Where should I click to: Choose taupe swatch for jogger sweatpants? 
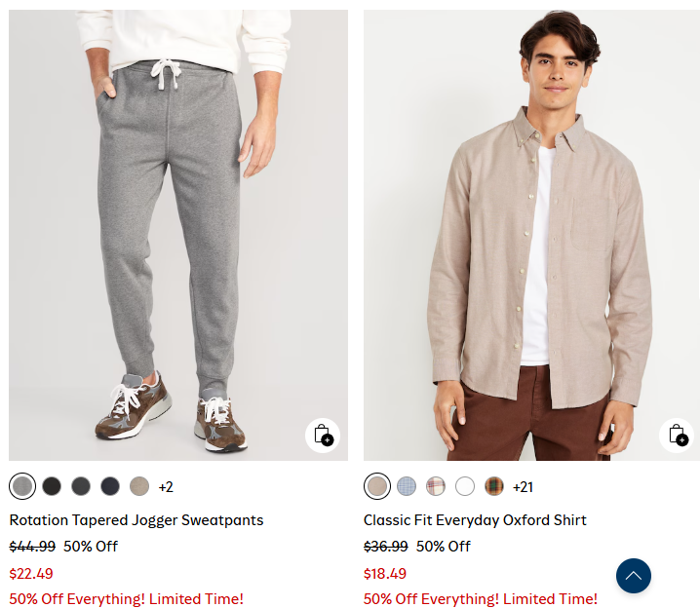(139, 486)
